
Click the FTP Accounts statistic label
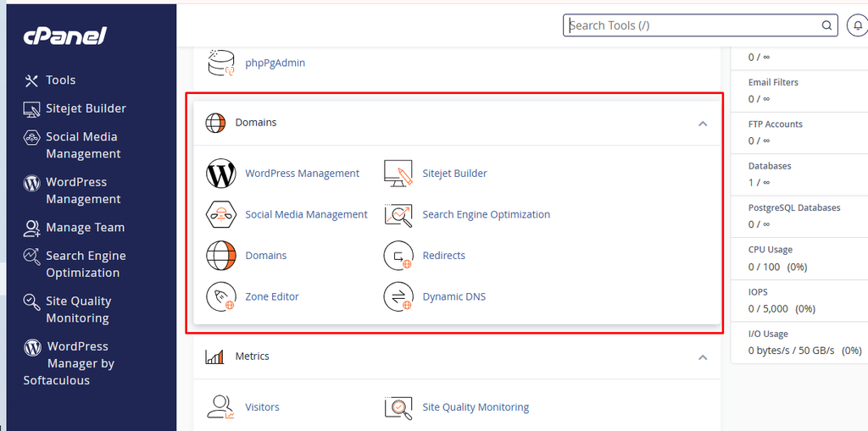pyautogui.click(x=775, y=124)
